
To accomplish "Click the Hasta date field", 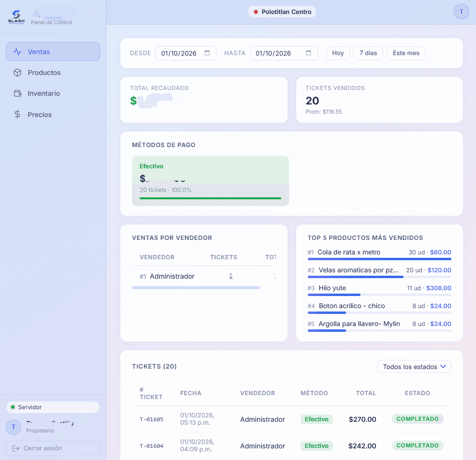I will (x=284, y=53).
